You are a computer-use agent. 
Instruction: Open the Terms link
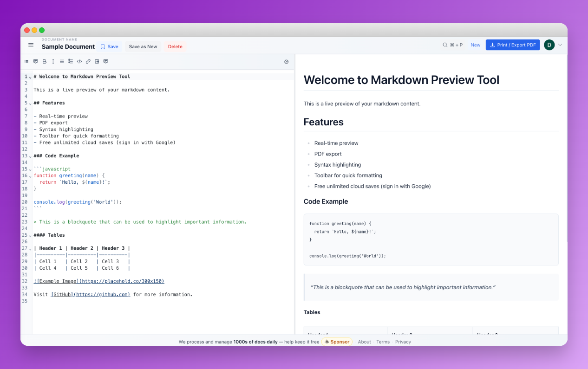(383, 342)
